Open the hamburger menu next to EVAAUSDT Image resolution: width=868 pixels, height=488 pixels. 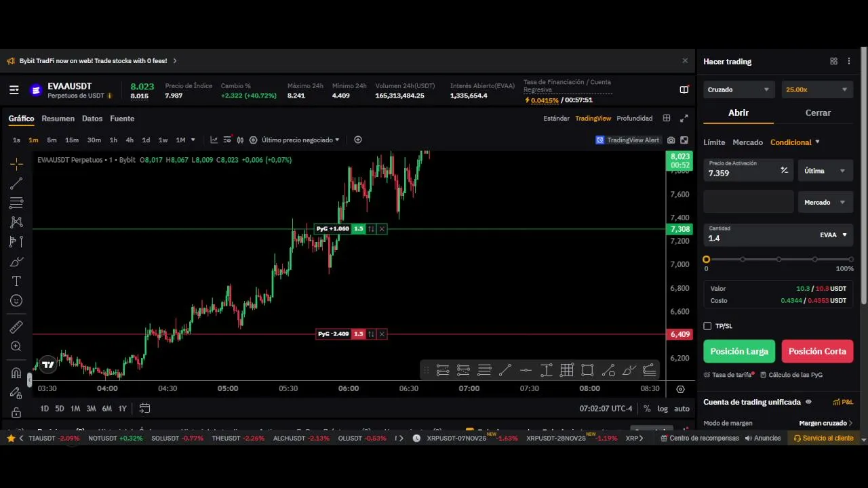14,89
